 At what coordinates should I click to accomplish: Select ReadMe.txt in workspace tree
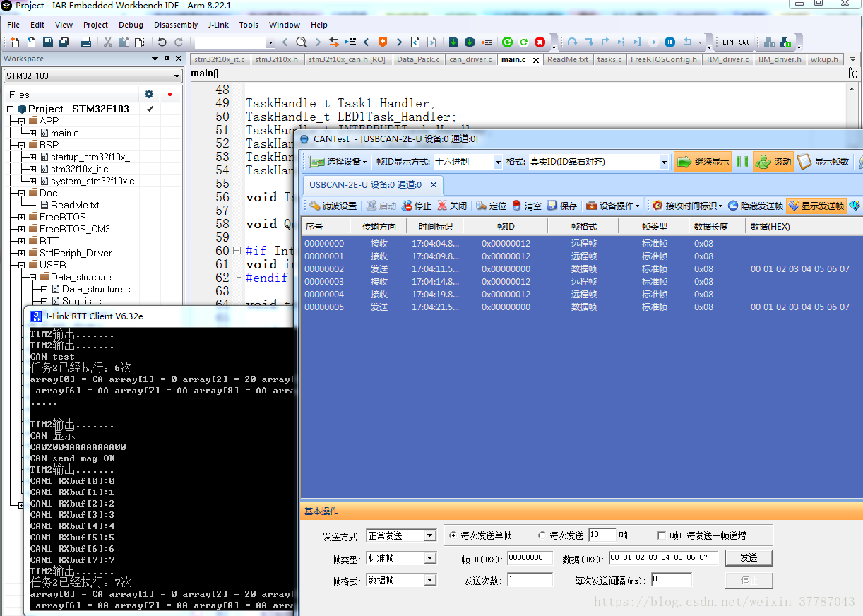[x=75, y=205]
